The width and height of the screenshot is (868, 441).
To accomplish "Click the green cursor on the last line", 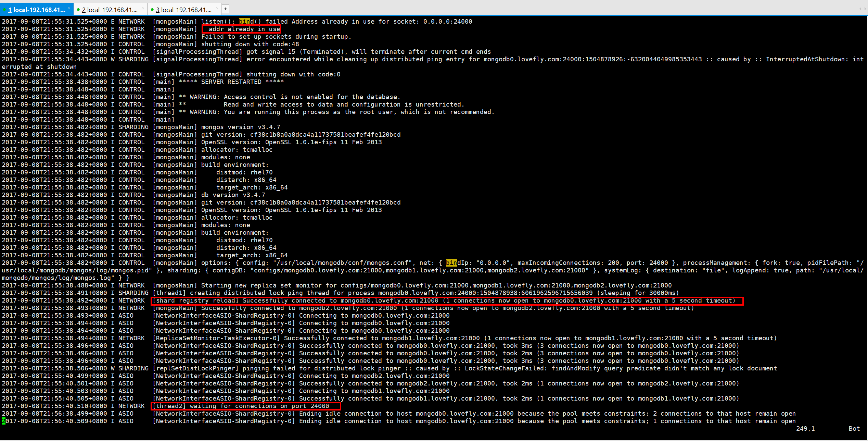I will (3, 421).
